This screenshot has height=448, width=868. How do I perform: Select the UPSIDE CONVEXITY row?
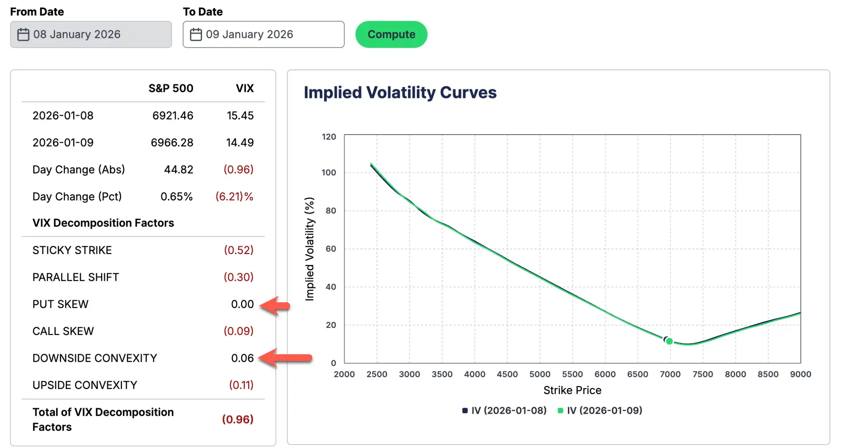click(x=143, y=385)
